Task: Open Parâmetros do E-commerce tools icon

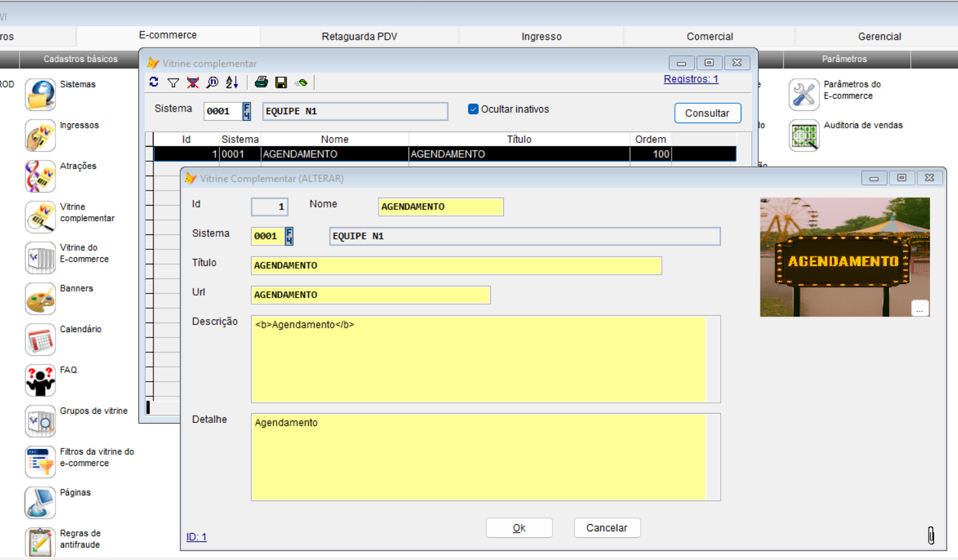Action: pyautogui.click(x=803, y=95)
